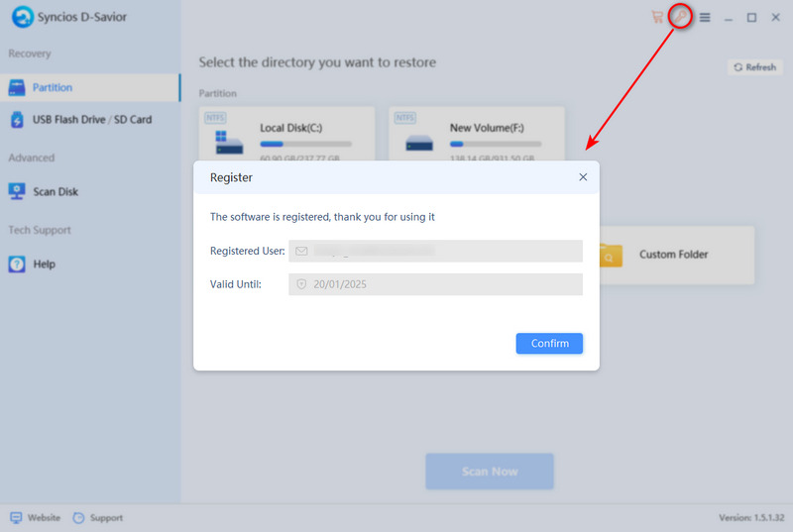The image size is (793, 532).
Task: Click the Valid Until date field
Action: [435, 284]
